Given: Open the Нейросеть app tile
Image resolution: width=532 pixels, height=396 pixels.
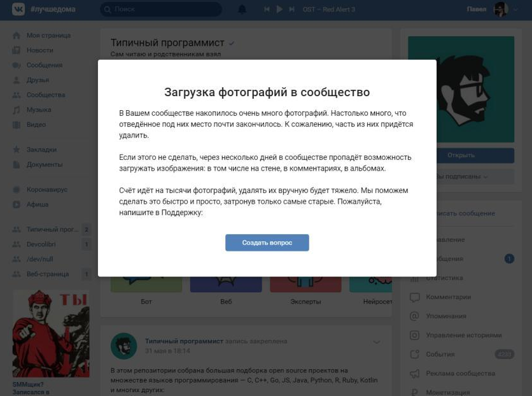Looking at the screenshot, I should point(371,290).
